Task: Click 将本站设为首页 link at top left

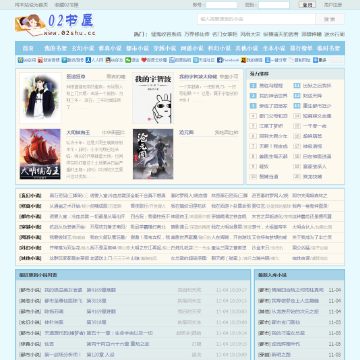Action: coord(31,5)
